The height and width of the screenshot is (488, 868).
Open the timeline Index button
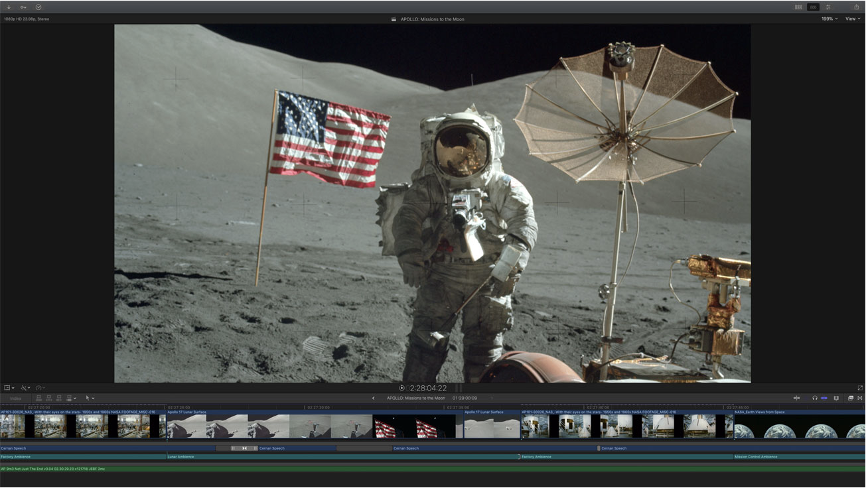pyautogui.click(x=15, y=398)
